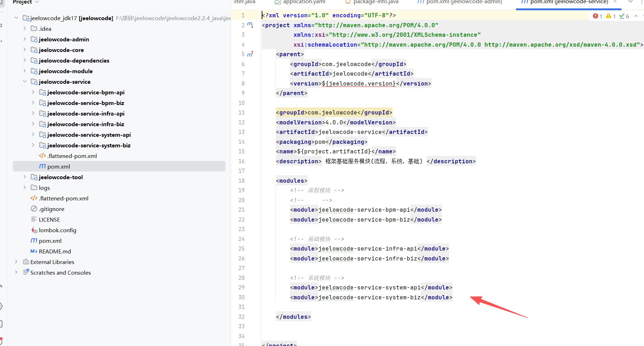Image resolution: width=644 pixels, height=346 pixels.
Task: Click the red error indicator in the editor
Action: tap(597, 16)
